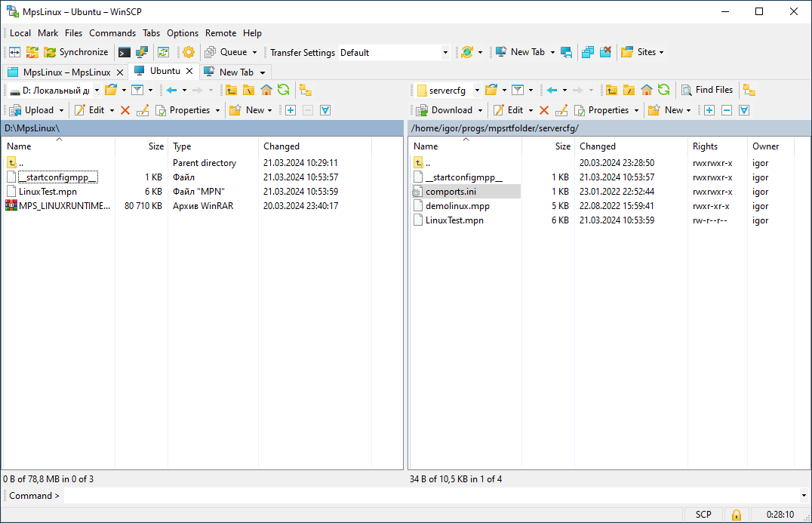
Task: Close the Ubuntu session tab
Action: [x=189, y=71]
